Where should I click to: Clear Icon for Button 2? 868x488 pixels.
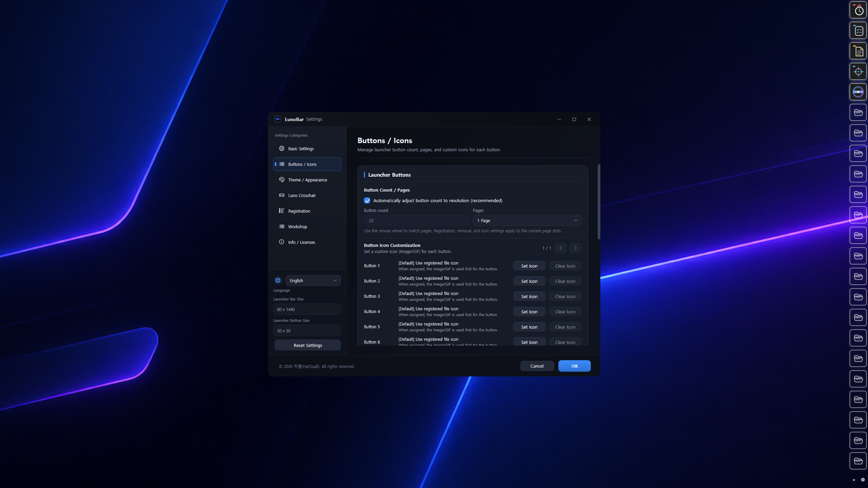point(565,281)
